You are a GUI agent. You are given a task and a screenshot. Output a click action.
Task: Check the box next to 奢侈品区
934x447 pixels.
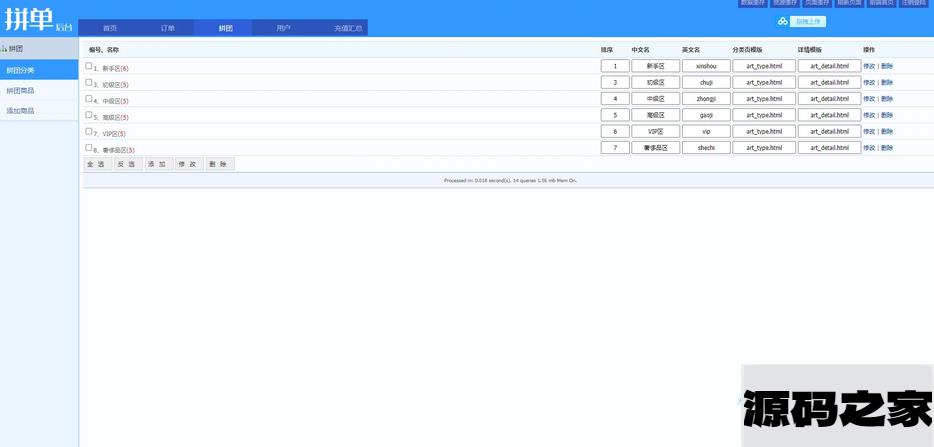pos(88,148)
